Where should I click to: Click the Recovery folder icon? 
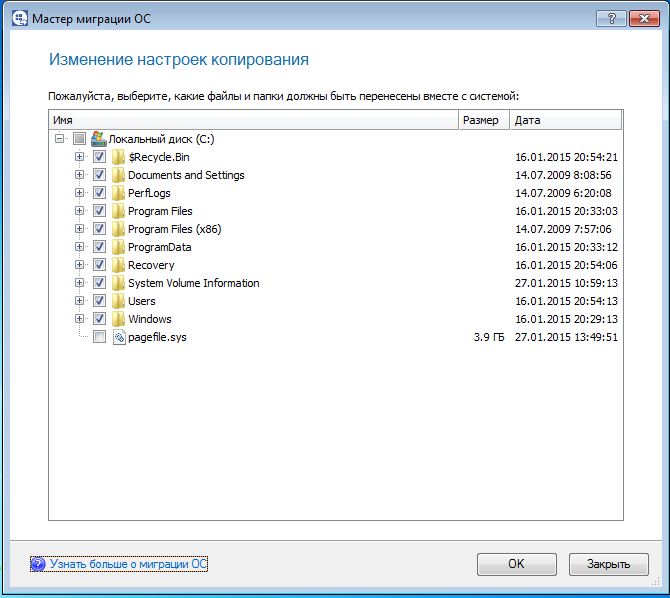pos(118,265)
